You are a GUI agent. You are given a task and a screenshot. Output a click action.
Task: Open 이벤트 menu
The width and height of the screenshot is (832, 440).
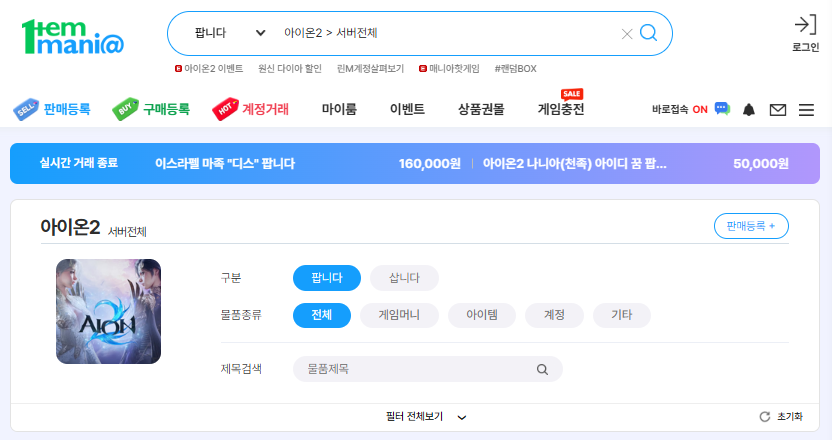[x=407, y=109]
